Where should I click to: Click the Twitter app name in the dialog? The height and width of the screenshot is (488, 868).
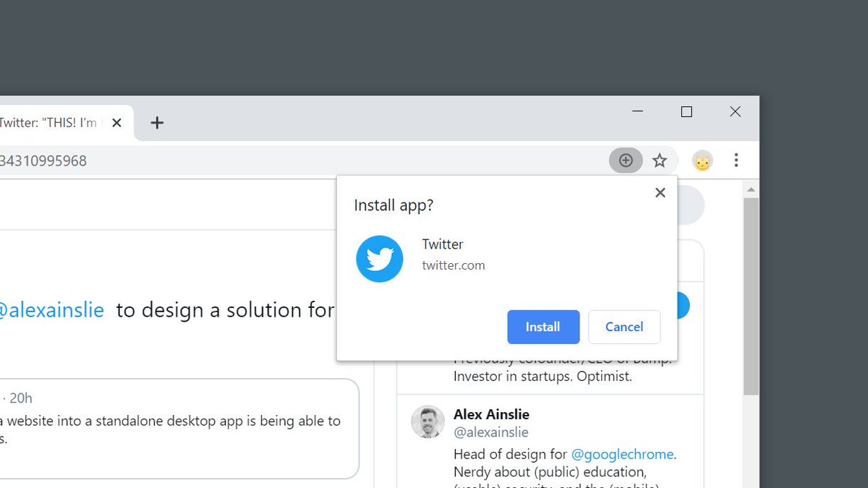click(443, 244)
